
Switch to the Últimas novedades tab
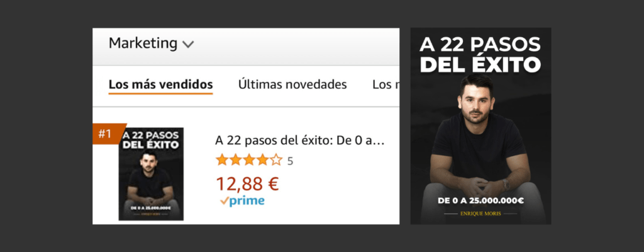(292, 85)
